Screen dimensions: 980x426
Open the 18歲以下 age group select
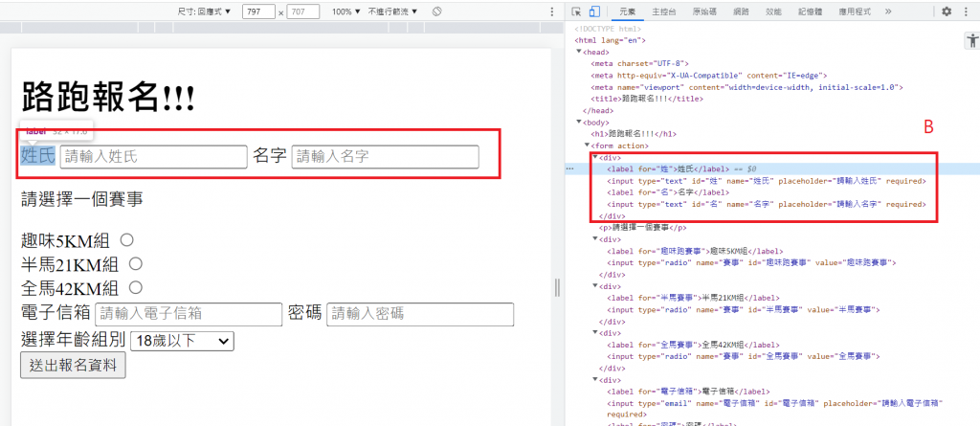[182, 341]
